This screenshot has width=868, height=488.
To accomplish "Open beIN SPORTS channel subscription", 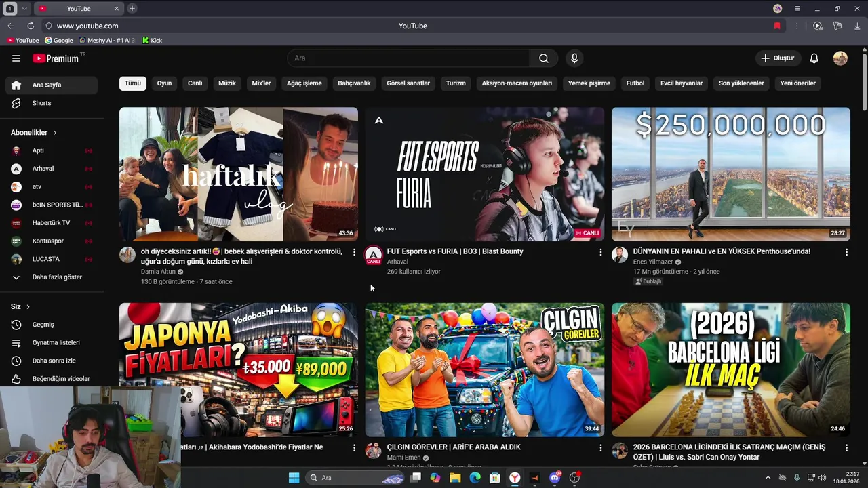I will [x=52, y=205].
